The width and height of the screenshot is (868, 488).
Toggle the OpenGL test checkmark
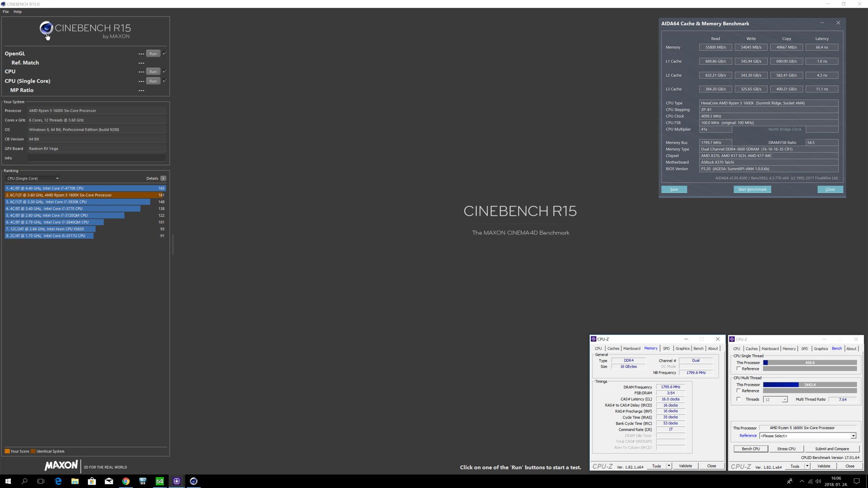[165, 53]
